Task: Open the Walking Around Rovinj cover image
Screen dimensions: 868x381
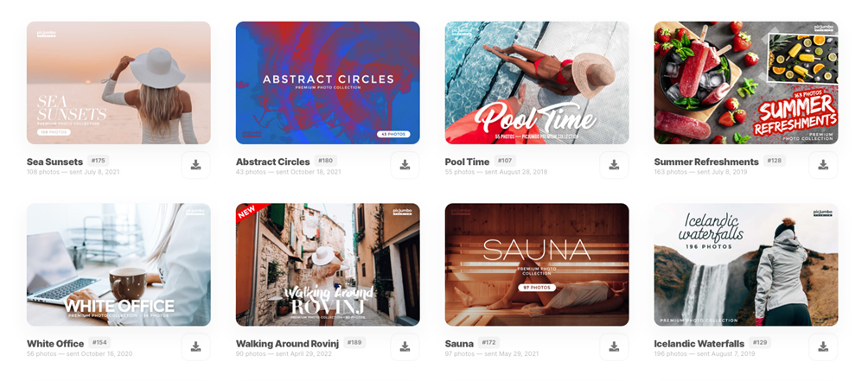Action: click(328, 265)
